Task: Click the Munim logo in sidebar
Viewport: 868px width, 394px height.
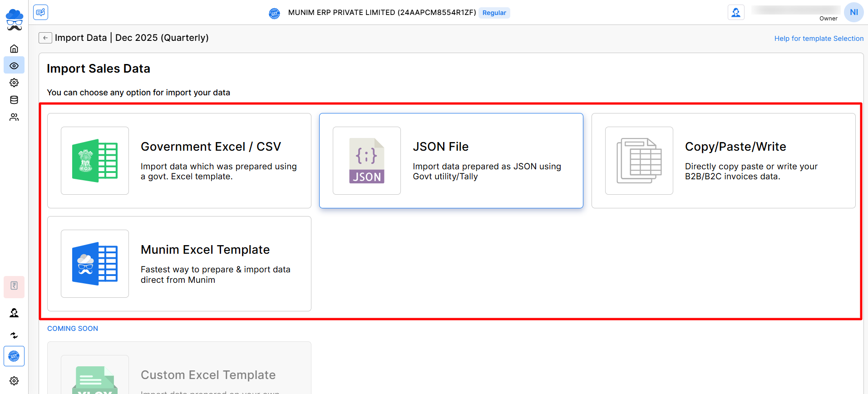Action: pyautogui.click(x=14, y=20)
